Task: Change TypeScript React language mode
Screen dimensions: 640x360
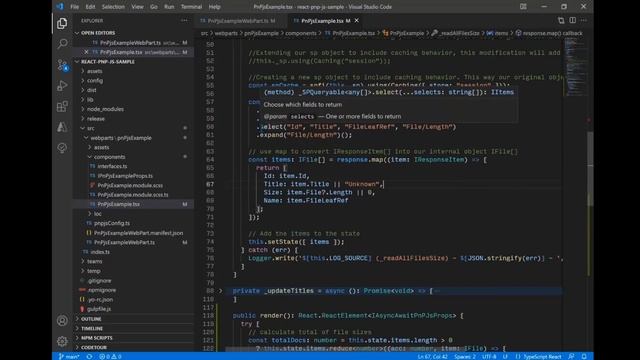Action: click(542, 356)
